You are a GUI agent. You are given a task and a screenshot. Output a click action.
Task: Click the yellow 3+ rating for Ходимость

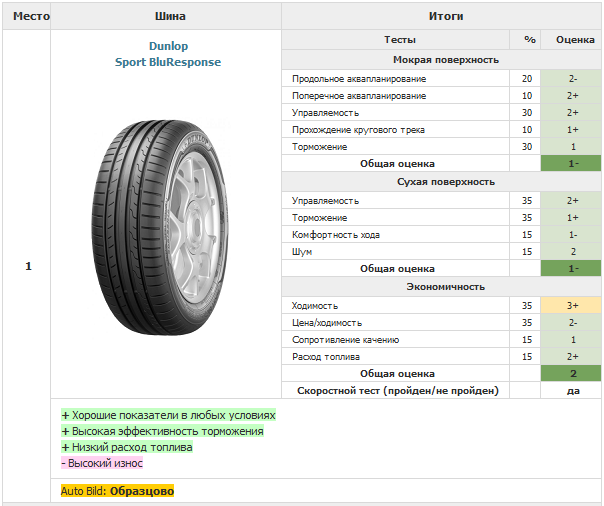(571, 305)
